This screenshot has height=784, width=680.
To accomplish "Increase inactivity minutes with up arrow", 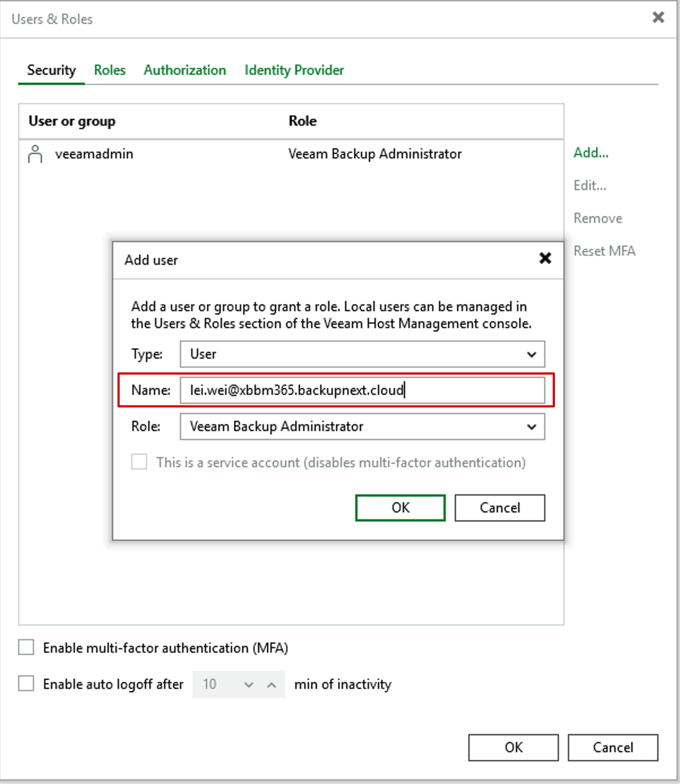I will tap(272, 684).
